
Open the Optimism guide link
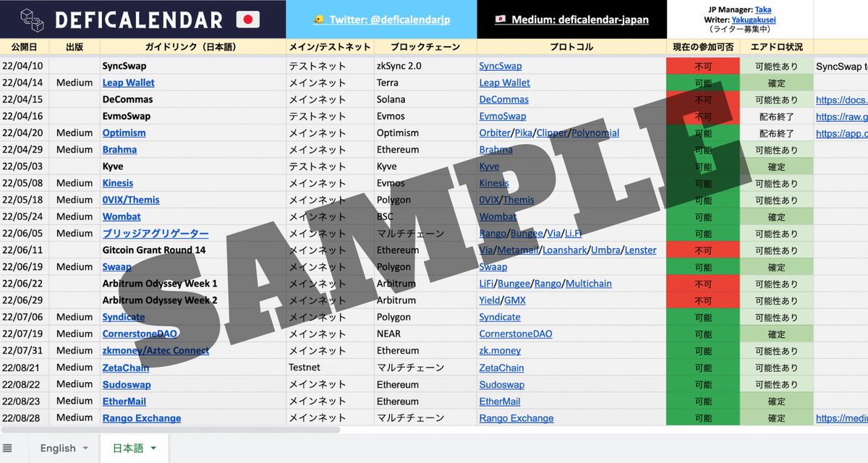click(124, 133)
